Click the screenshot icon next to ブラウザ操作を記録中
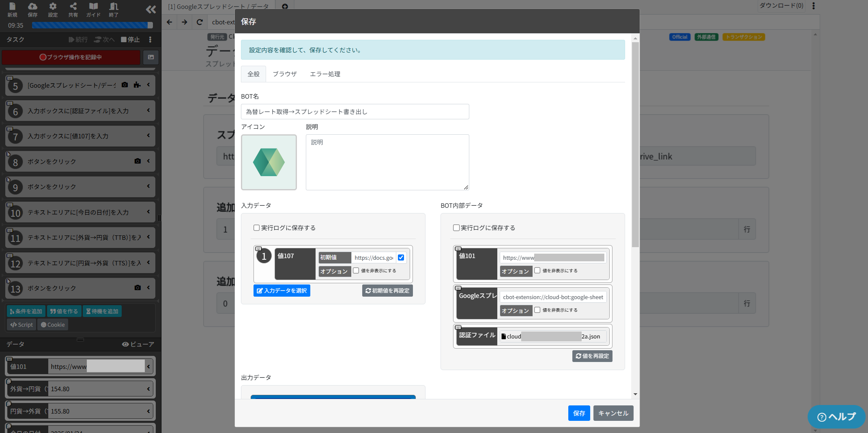The width and height of the screenshot is (868, 433). 150,57
